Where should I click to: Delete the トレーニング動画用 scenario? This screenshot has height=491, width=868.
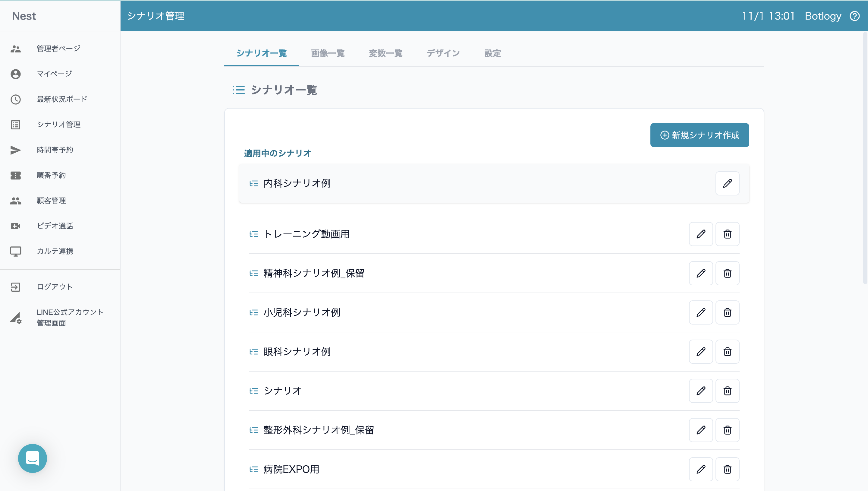[x=727, y=234]
